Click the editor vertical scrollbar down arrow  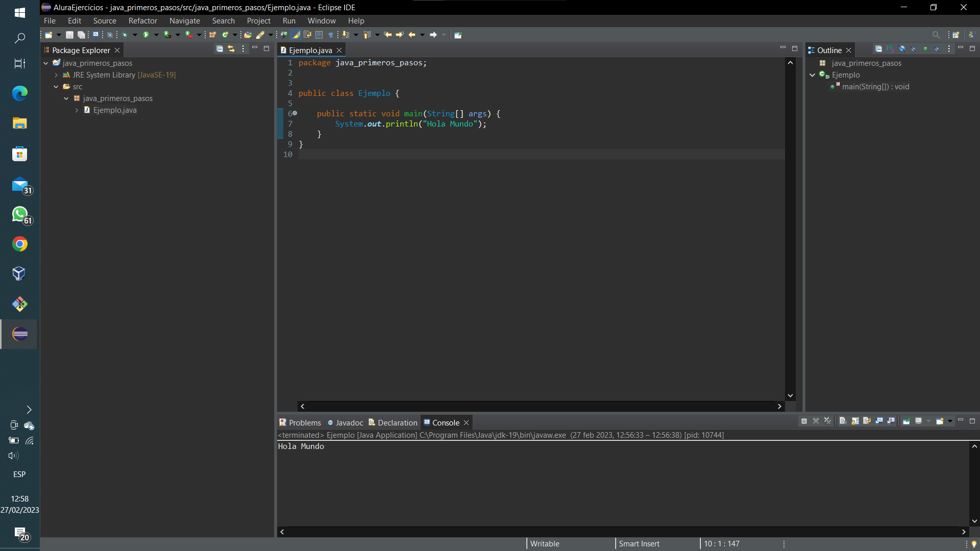790,395
